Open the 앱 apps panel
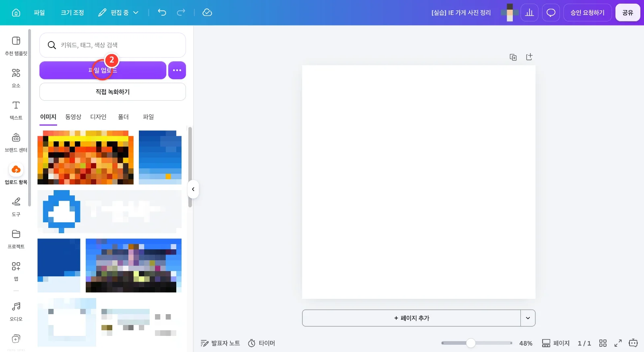This screenshot has height=352, width=644. 16,271
